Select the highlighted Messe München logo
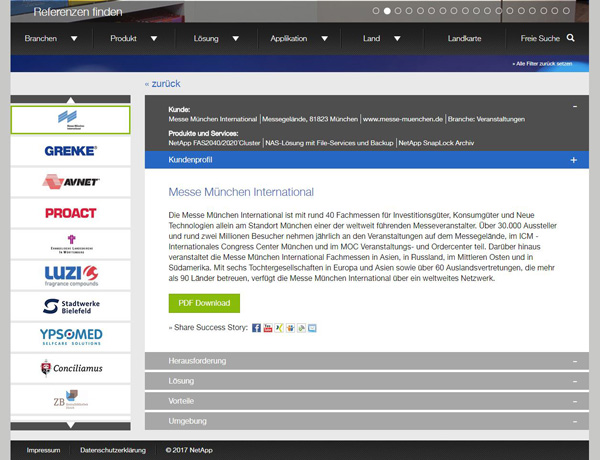Viewport: 600px width, 460px height. (70, 120)
